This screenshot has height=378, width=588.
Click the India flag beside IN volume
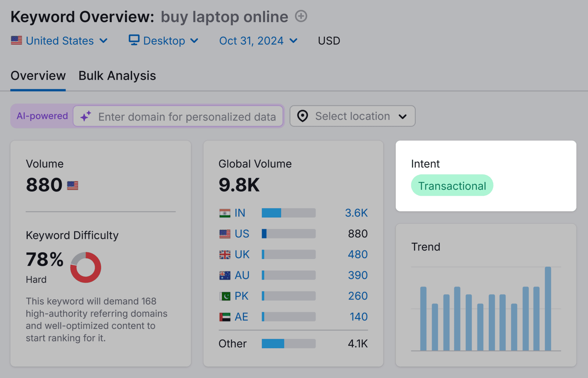[225, 213]
